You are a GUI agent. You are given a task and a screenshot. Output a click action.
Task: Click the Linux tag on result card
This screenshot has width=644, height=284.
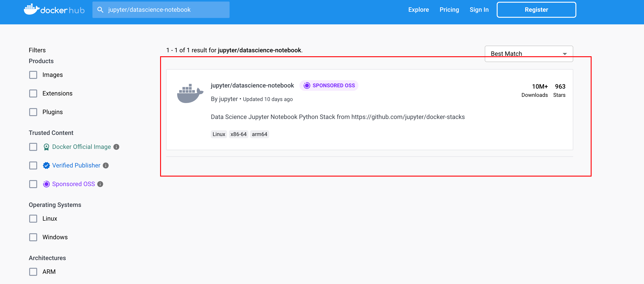click(x=219, y=134)
